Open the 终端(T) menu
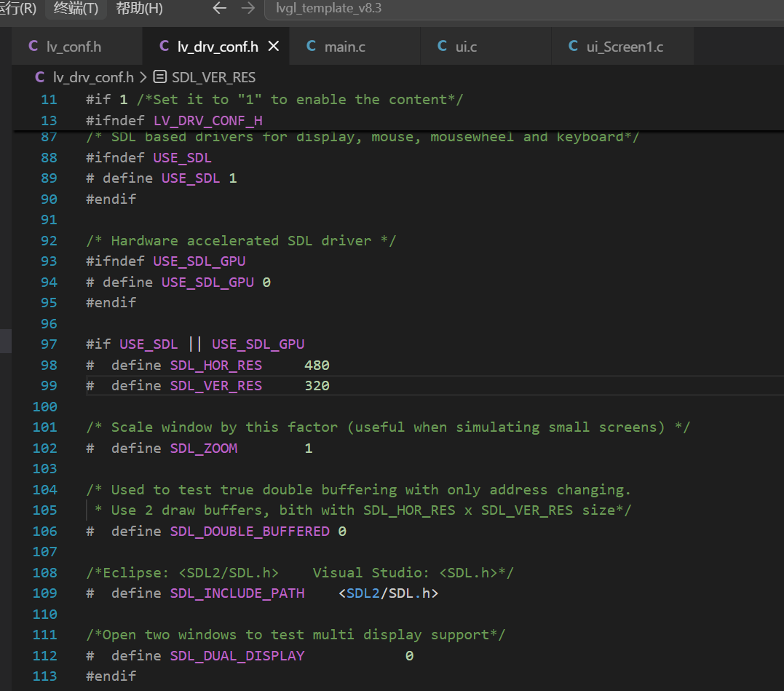The image size is (784, 691). tap(76, 8)
